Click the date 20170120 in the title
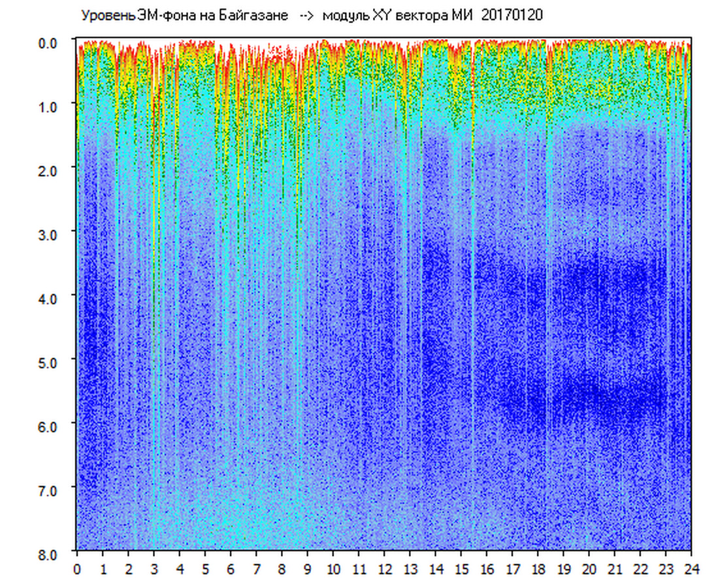This screenshot has width=716, height=588. point(512,16)
